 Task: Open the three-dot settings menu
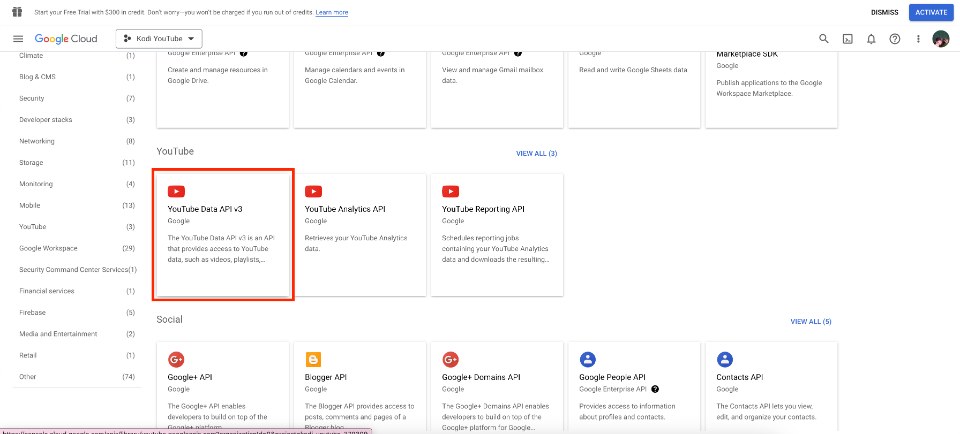pos(918,39)
